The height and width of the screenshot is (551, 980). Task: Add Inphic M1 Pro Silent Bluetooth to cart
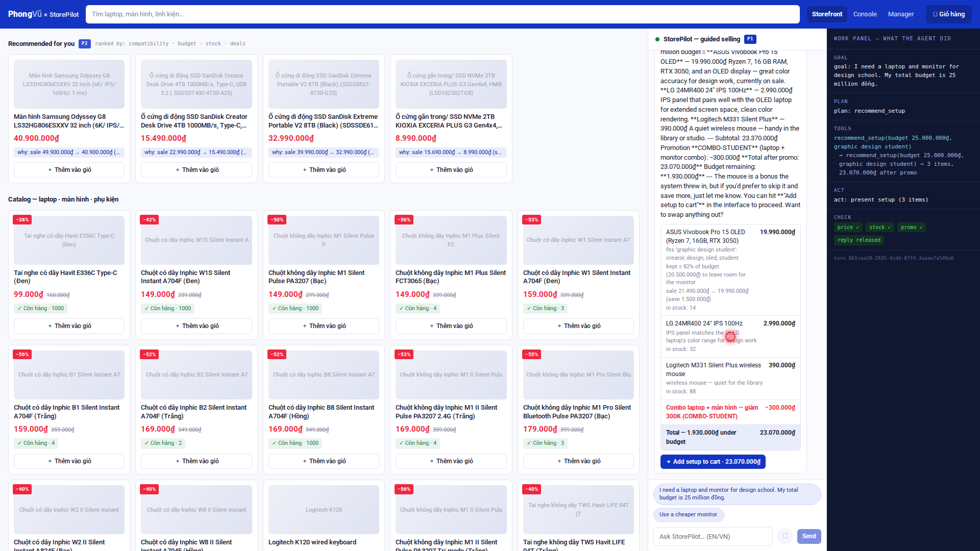coord(578,461)
